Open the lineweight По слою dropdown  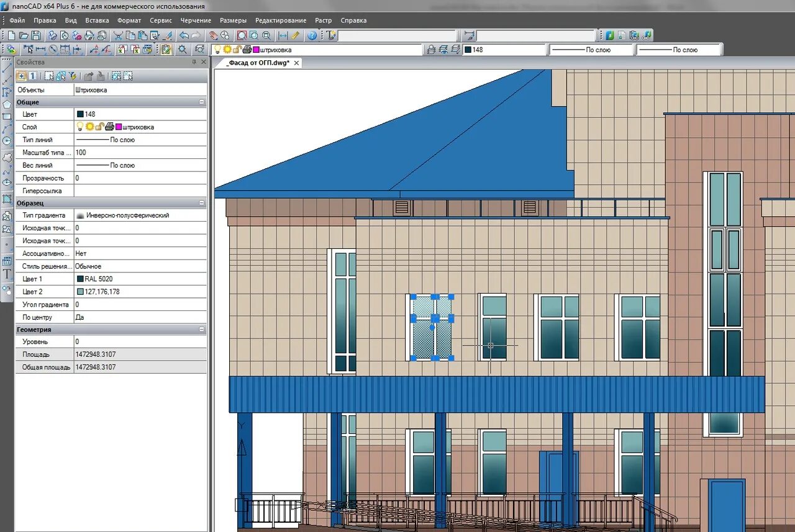coord(680,48)
